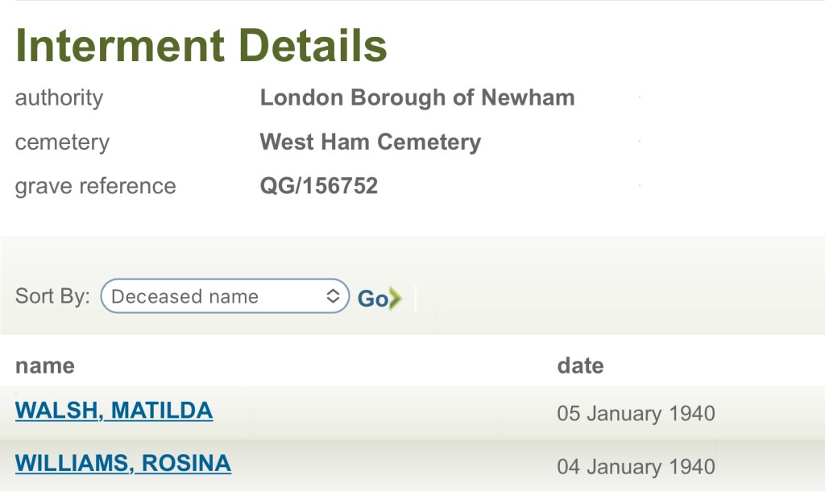Click the West Ham Cemetery value
The image size is (825, 504).
370,143
